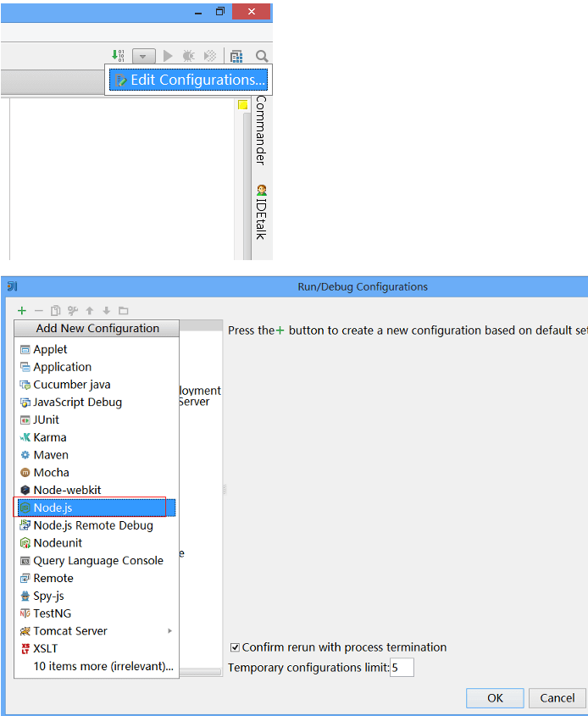Pick JUnit from Add New Configuration
This screenshot has width=588, height=716.
pos(97,419)
